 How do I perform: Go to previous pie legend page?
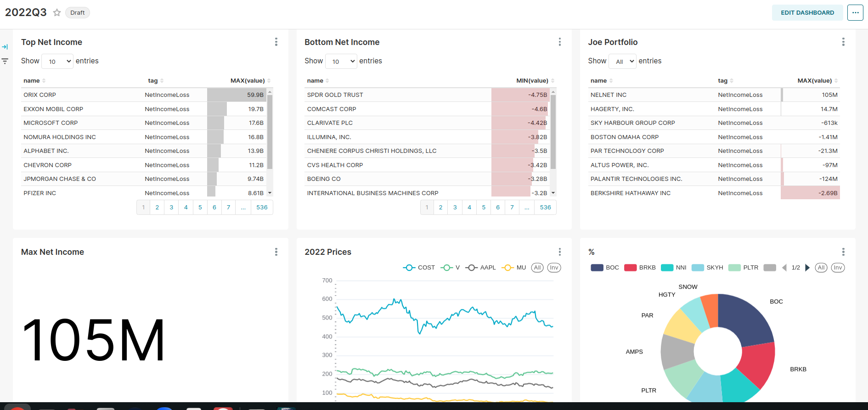pyautogui.click(x=784, y=268)
